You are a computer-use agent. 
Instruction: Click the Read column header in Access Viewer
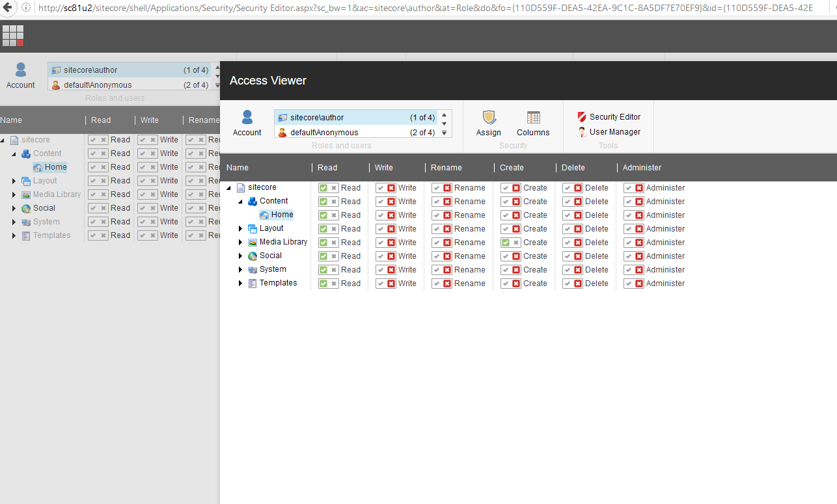tap(327, 168)
